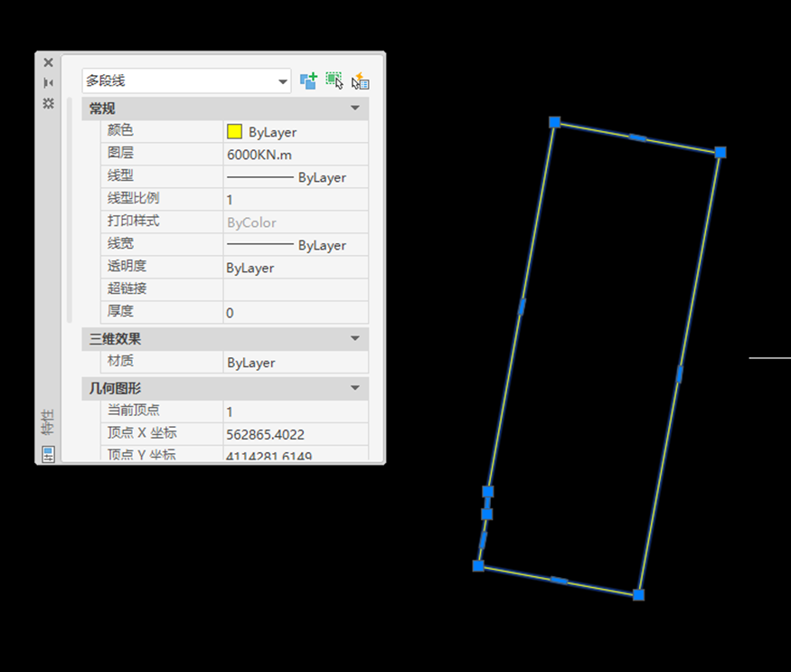
Task: Collapse the 几何图形 section
Action: pos(355,388)
